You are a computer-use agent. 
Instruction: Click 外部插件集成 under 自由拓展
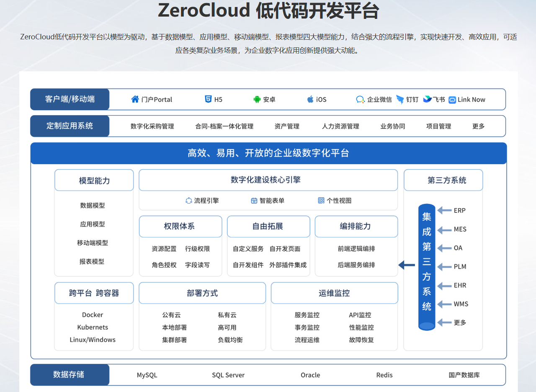[x=288, y=265]
